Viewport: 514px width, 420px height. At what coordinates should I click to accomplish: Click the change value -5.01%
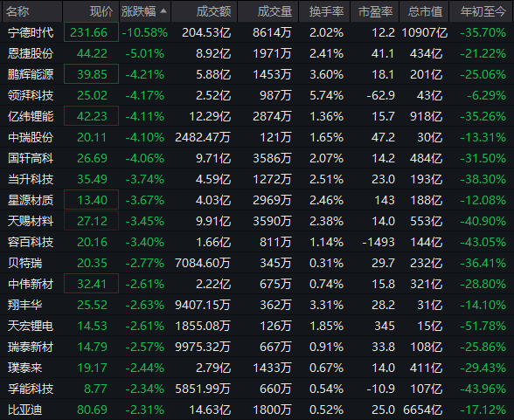coord(144,53)
